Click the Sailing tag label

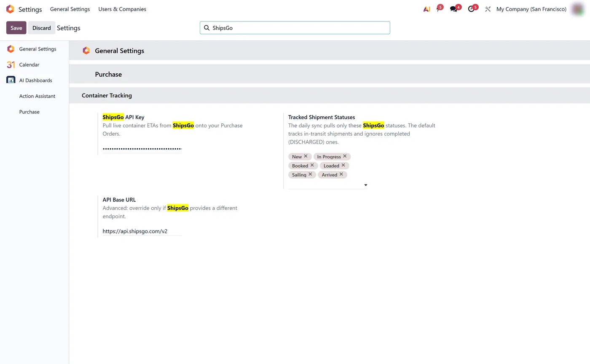pyautogui.click(x=299, y=175)
